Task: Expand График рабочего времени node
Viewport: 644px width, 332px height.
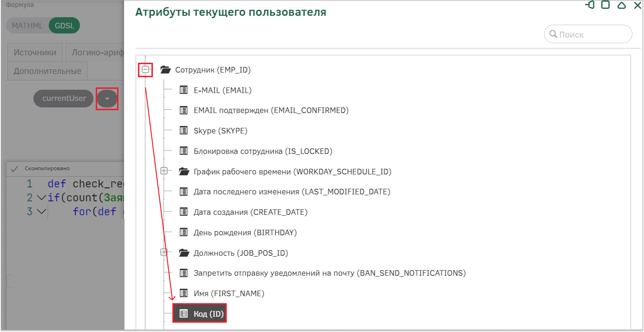Action: [164, 171]
